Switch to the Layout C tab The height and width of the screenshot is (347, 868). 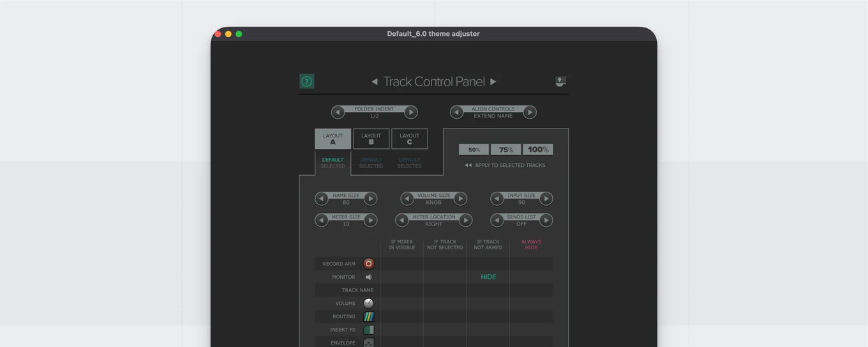[x=409, y=139]
